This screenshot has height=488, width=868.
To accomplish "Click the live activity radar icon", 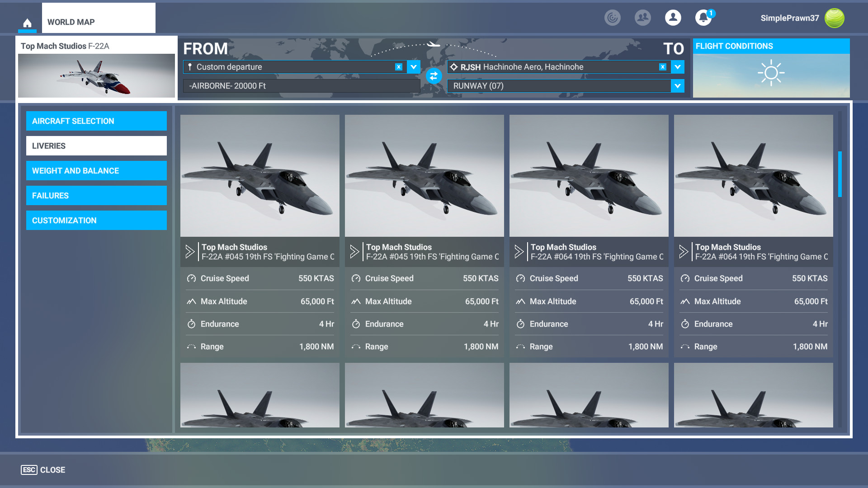I will tap(612, 18).
